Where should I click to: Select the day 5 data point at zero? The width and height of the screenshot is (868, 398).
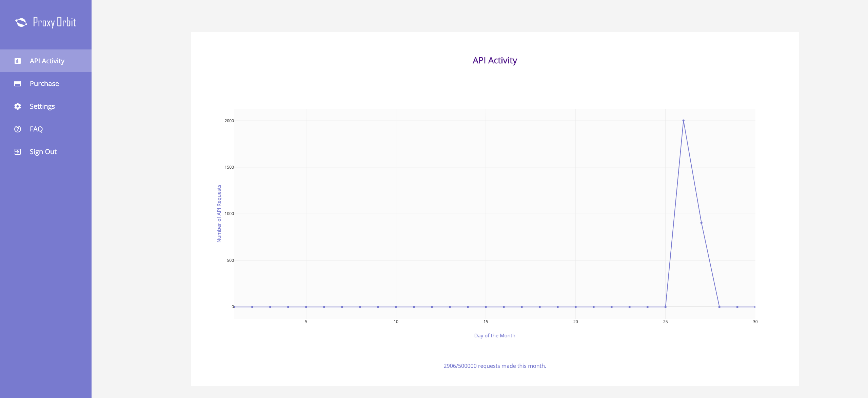tap(306, 307)
